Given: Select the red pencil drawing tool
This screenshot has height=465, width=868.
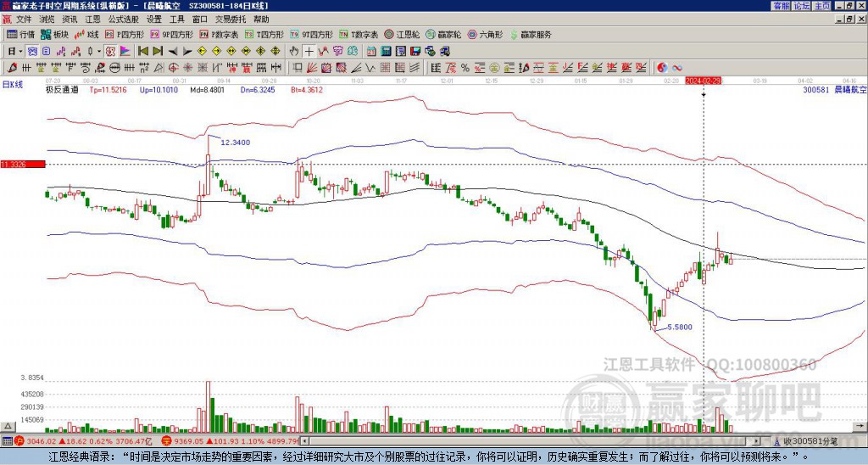Looking at the screenshot, I should pos(12,68).
